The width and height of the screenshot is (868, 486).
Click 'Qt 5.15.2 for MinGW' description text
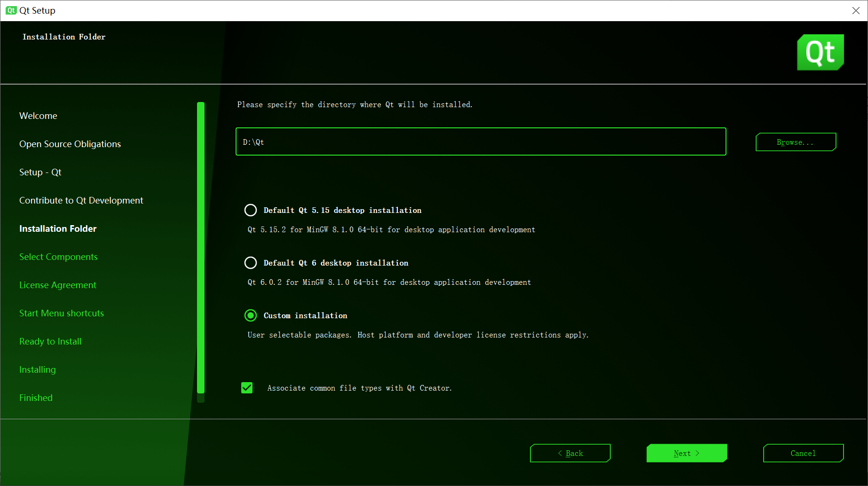391,229
